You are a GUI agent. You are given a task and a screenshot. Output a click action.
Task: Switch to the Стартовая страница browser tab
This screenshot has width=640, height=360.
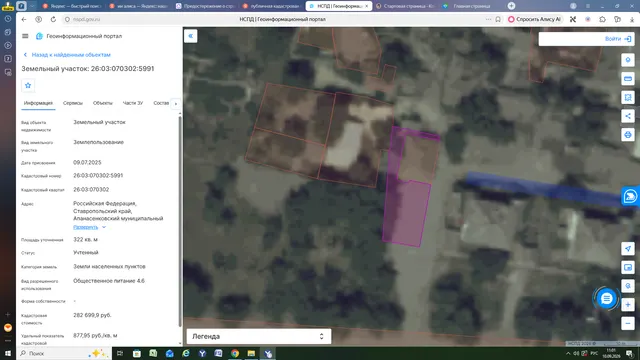[x=404, y=6]
